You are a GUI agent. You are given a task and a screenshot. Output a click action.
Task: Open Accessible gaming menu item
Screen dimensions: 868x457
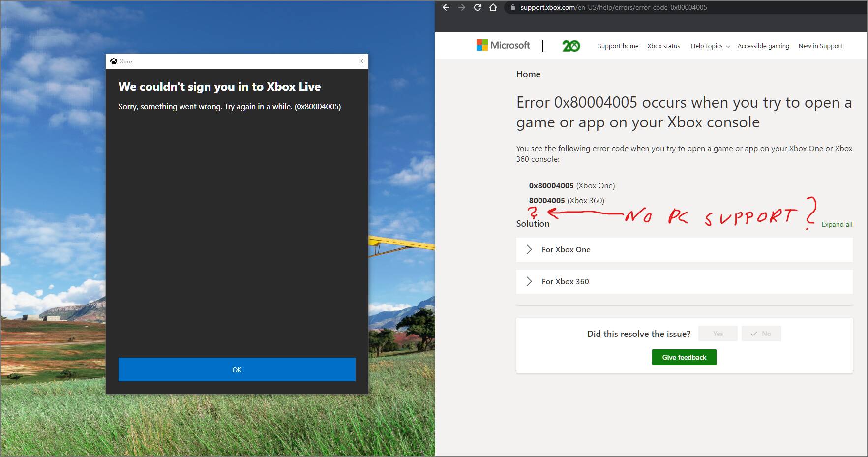tap(763, 46)
